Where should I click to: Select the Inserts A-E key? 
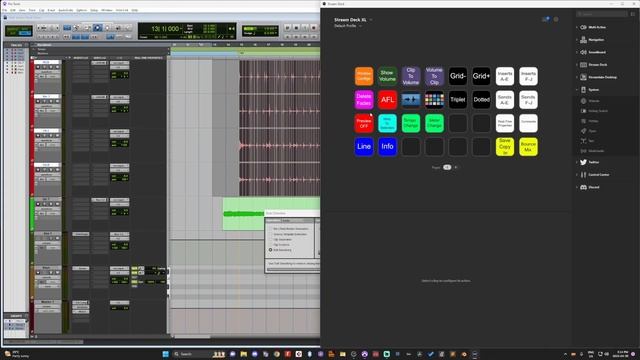point(505,76)
